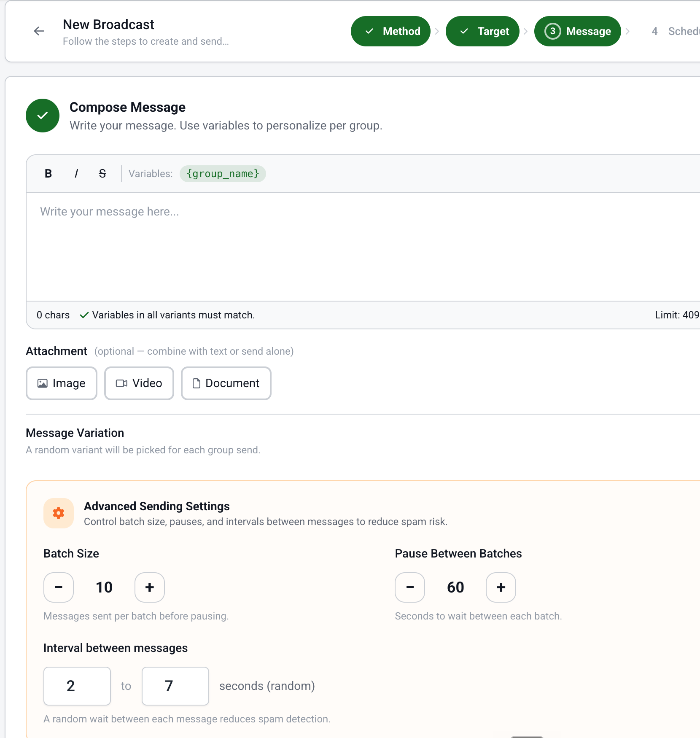Click the Compose Message green checkmark icon
The image size is (700, 738).
click(x=43, y=116)
